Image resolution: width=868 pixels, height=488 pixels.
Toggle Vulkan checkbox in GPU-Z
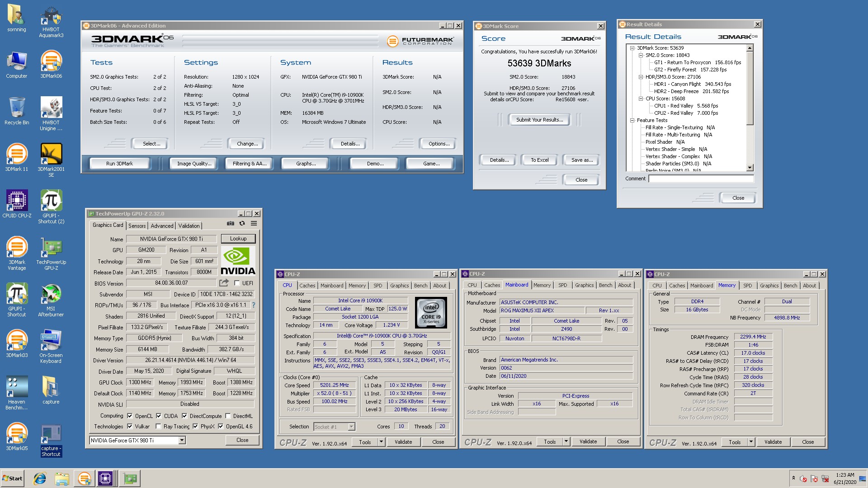(x=130, y=427)
